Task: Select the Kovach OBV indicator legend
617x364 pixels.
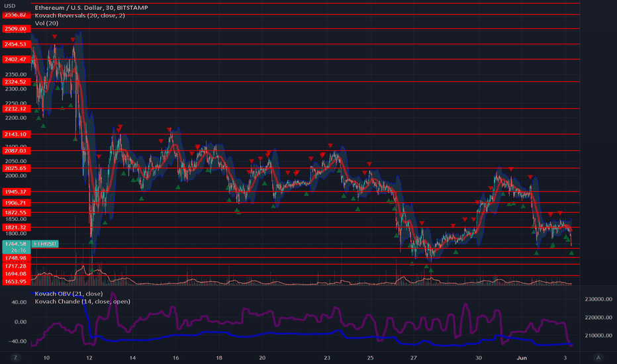Action: pos(69,294)
